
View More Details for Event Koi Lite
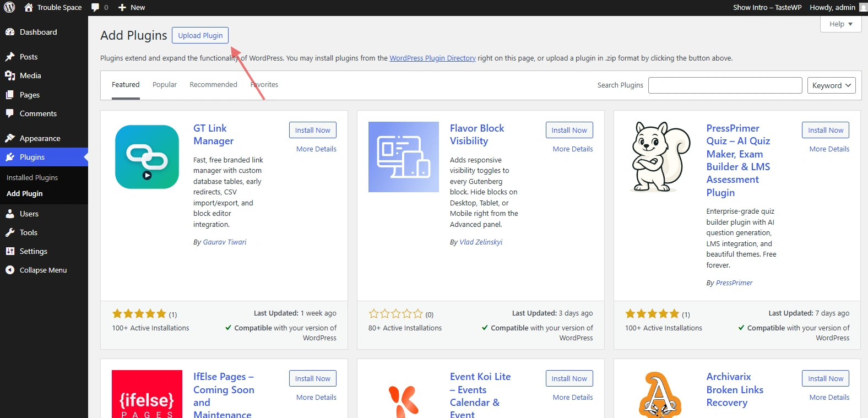573,398
